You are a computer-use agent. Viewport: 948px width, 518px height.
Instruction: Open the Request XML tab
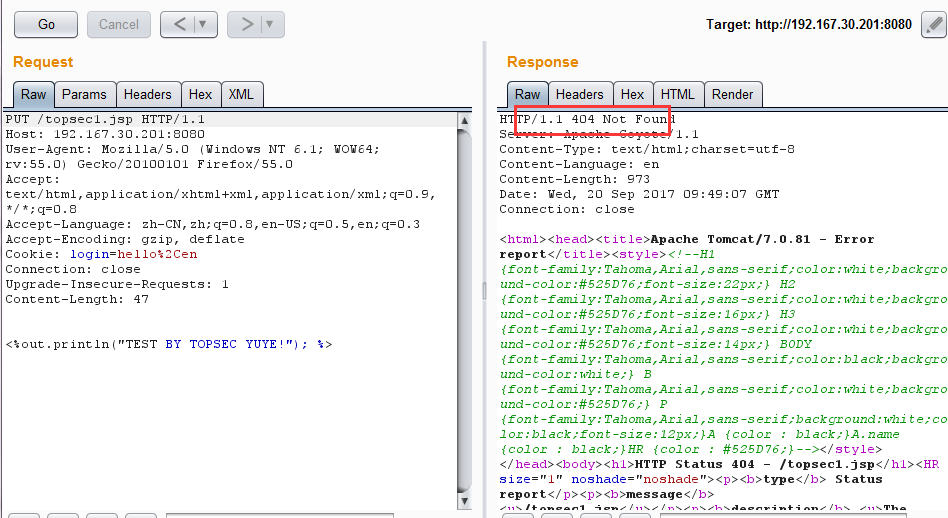click(241, 95)
